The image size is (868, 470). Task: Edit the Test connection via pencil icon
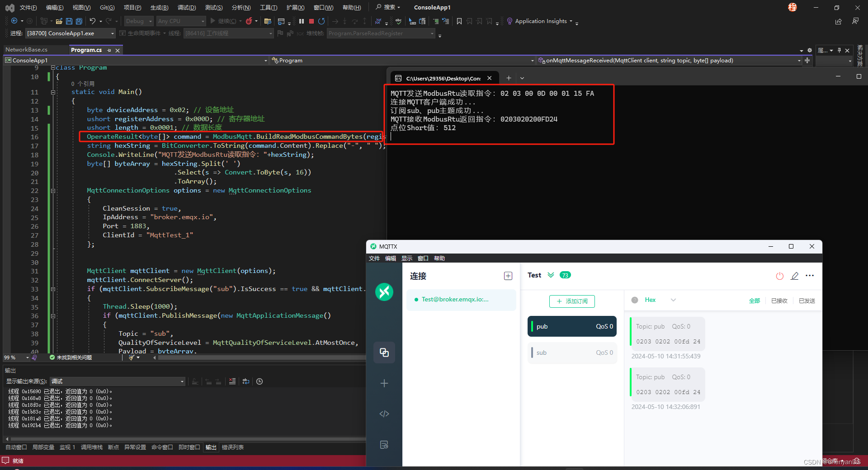tap(795, 276)
